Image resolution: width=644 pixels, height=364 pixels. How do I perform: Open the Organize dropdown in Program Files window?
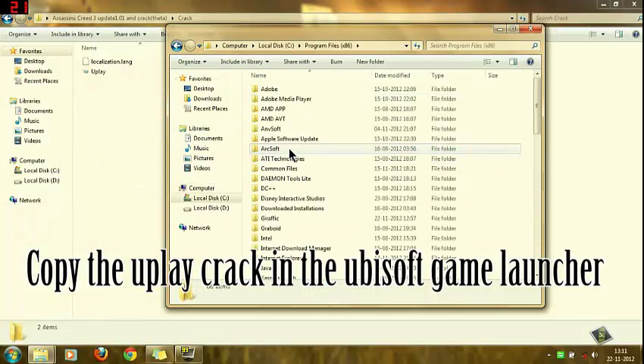192,61
